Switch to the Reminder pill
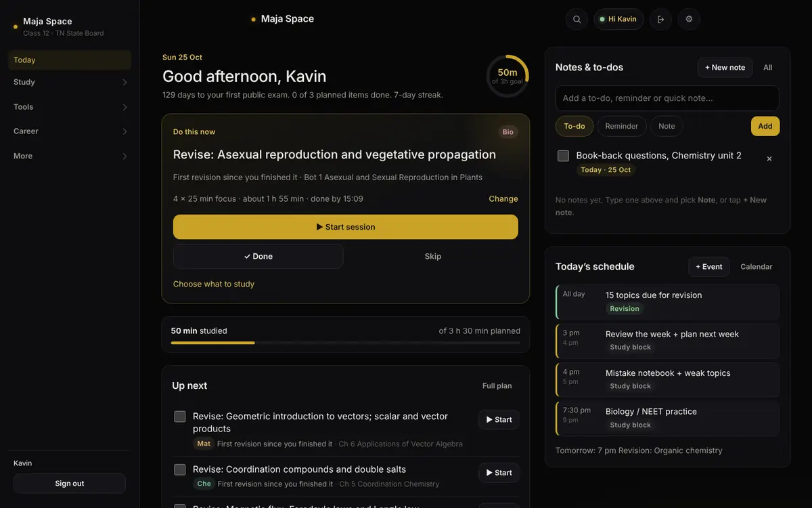This screenshot has width=812, height=508. [622, 126]
